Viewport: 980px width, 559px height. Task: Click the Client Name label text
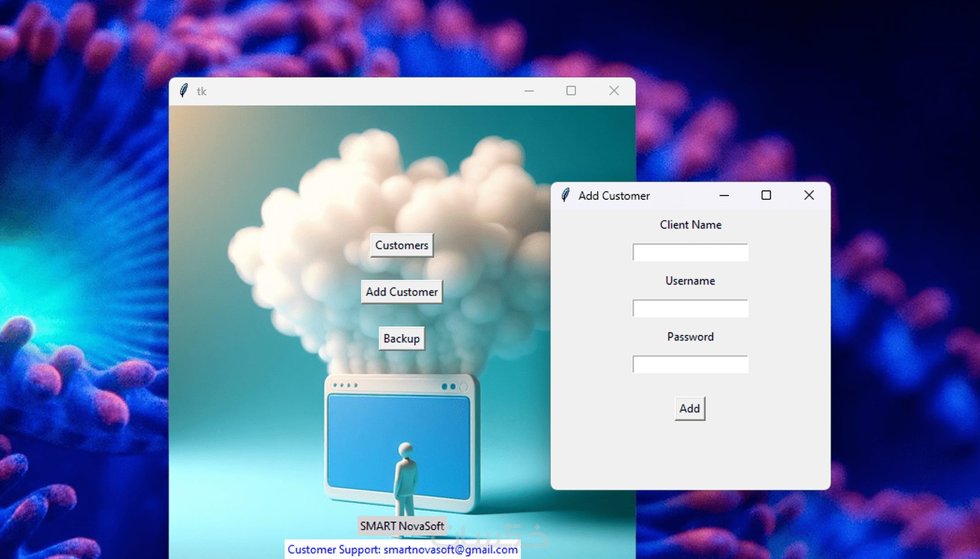tap(691, 225)
